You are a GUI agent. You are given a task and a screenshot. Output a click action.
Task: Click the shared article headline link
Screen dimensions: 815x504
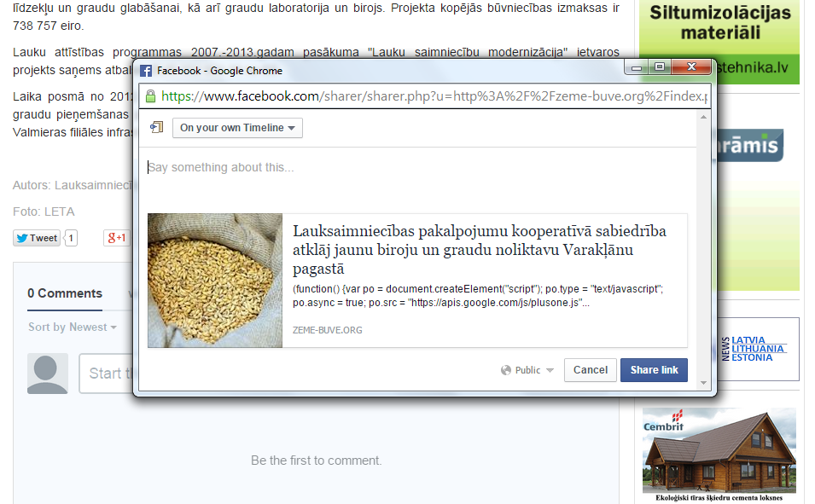[479, 251]
